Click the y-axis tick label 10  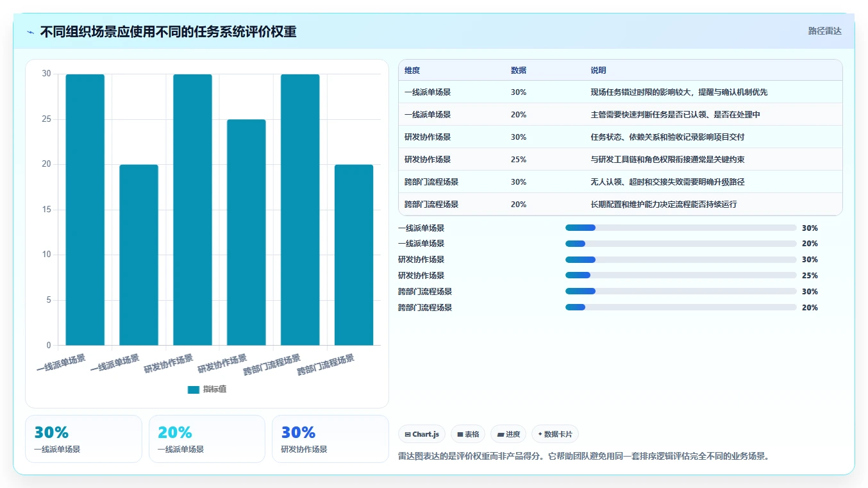46,255
